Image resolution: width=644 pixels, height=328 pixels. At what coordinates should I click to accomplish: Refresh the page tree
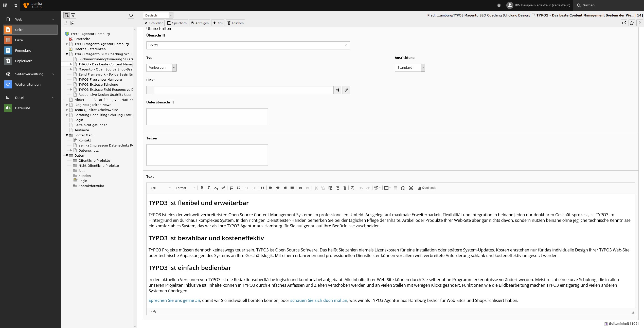pos(131,15)
